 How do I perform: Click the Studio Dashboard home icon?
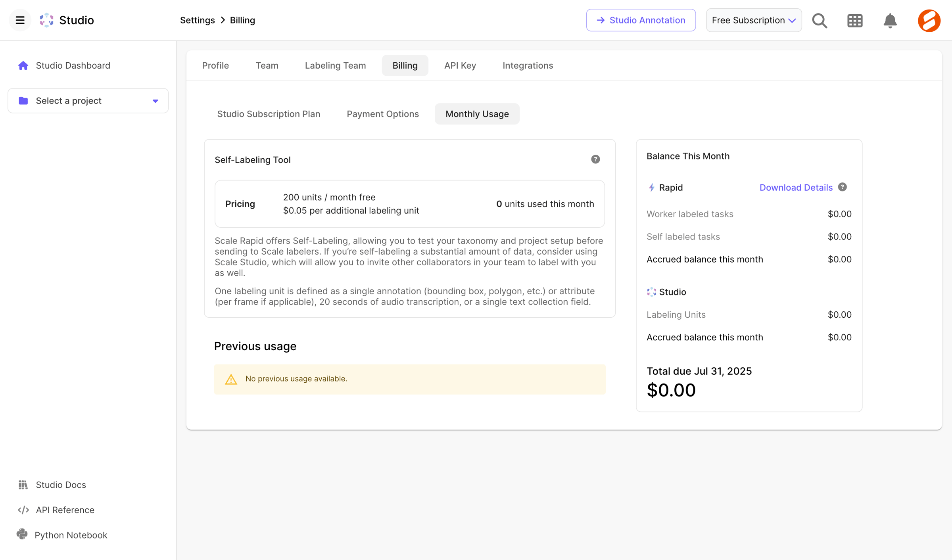tap(23, 65)
